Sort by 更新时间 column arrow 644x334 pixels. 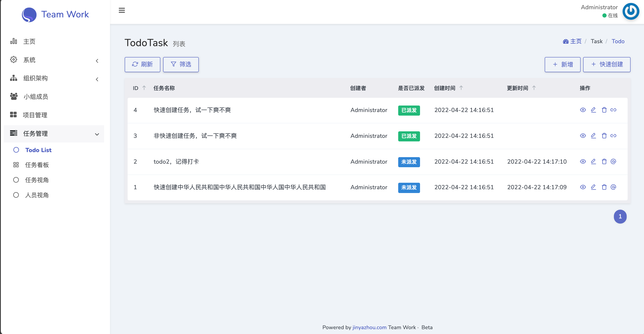tap(534, 88)
